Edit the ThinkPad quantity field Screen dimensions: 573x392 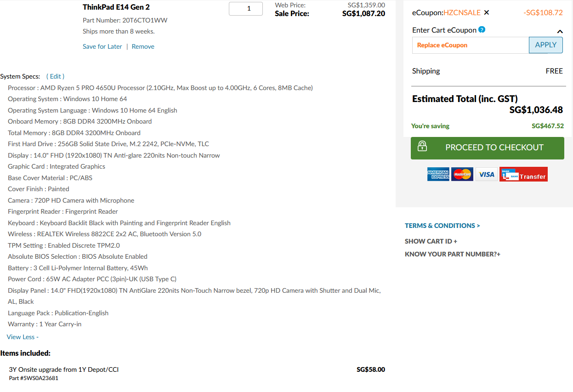pos(246,9)
